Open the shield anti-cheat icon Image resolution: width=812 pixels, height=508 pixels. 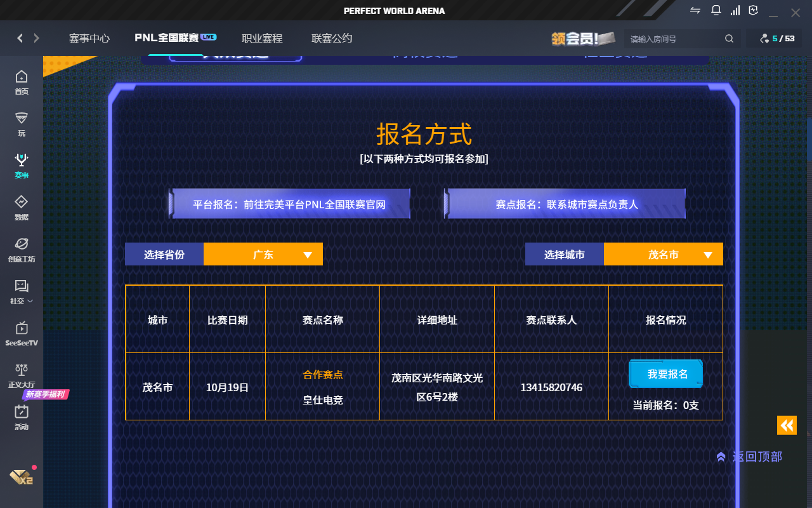pos(754,10)
